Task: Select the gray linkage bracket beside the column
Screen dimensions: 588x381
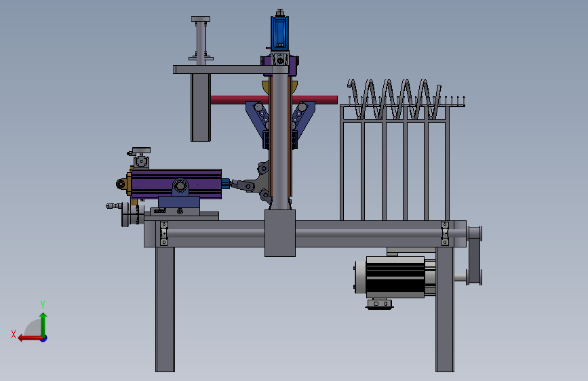Action: pyautogui.click(x=259, y=182)
